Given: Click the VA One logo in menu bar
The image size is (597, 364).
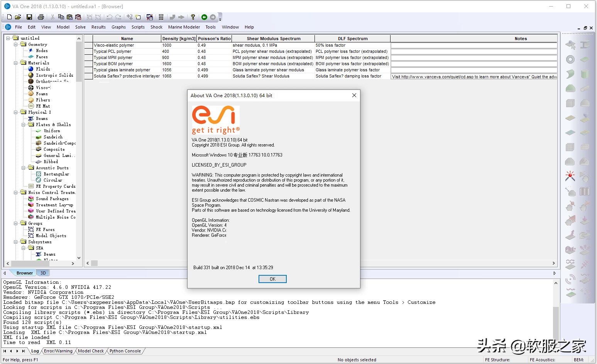Looking at the screenshot, I should (8, 27).
